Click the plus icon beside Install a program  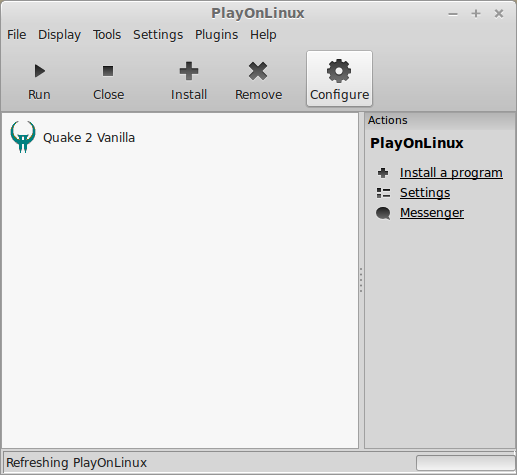(x=383, y=173)
